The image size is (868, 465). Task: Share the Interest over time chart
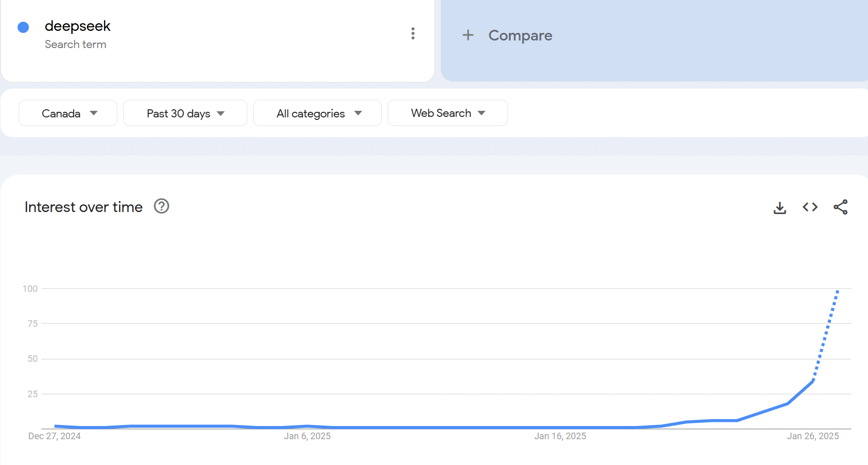tap(840, 207)
